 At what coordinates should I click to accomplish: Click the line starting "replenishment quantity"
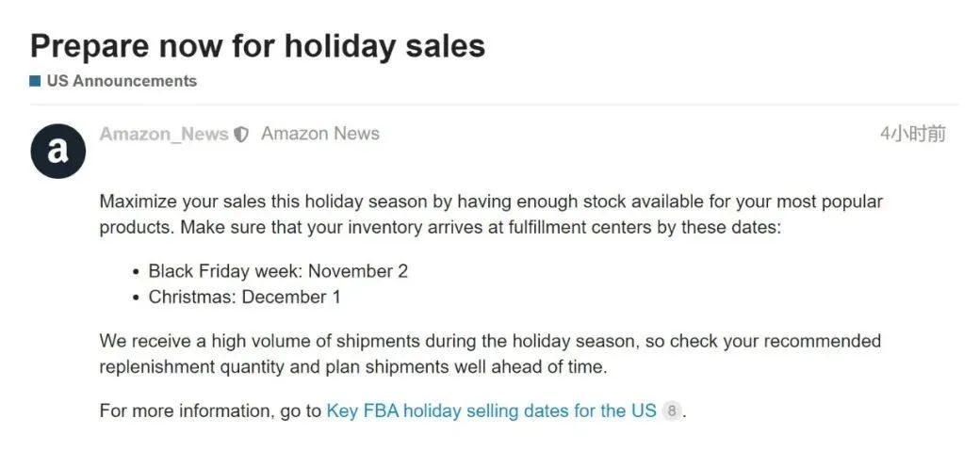coord(352,366)
